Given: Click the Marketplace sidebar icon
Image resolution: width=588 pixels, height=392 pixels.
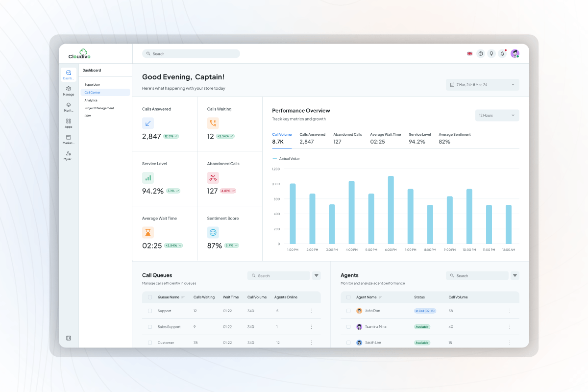Looking at the screenshot, I should click(x=69, y=139).
